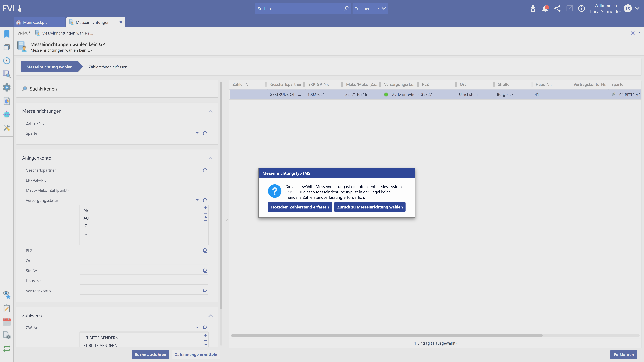Open the stacked windows sidebar icon
This screenshot has width=644, height=362.
click(7, 47)
